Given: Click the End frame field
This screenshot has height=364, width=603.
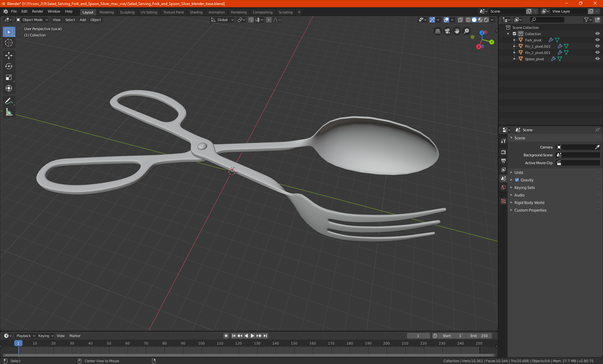Looking at the screenshot, I should (x=479, y=336).
